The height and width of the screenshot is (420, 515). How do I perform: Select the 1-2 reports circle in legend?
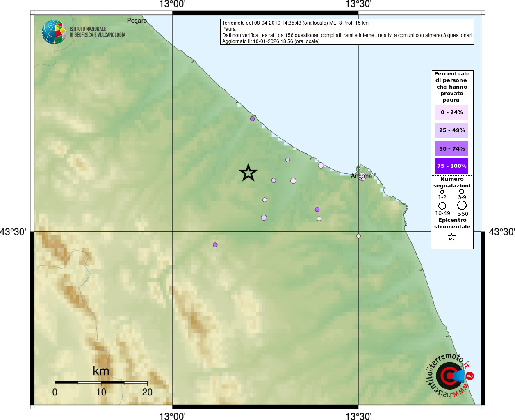(x=442, y=192)
